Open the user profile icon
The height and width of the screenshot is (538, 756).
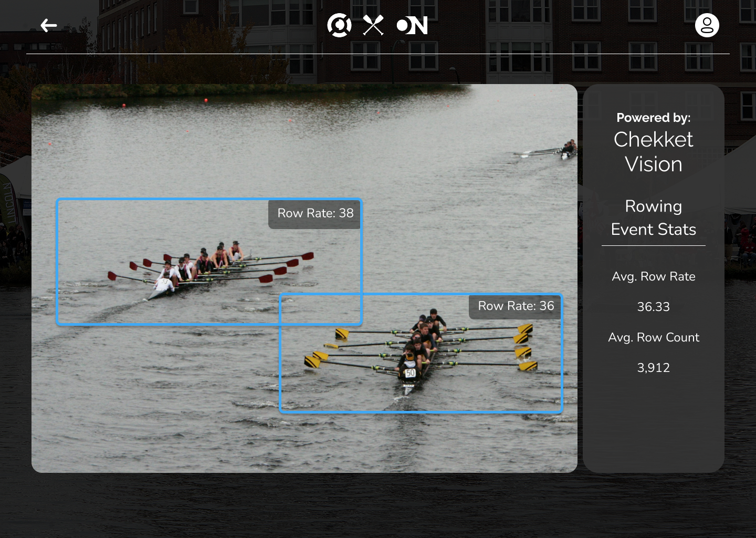pyautogui.click(x=707, y=25)
